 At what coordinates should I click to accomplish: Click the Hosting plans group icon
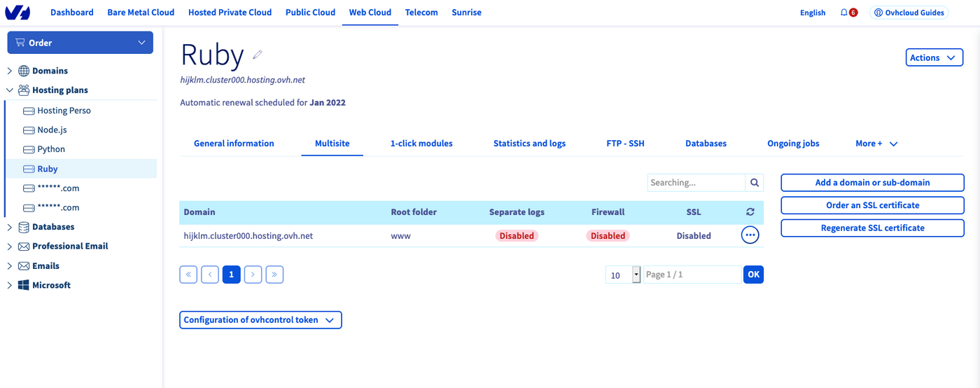pos(24,90)
